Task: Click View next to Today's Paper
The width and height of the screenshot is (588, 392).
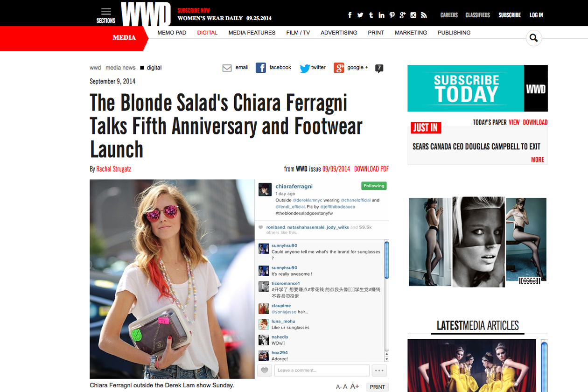Action: coord(514,122)
